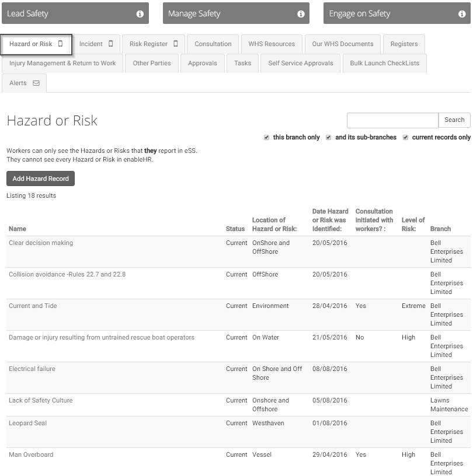Click mobile icon on Hazard or Risk tab
473x476 pixels.
click(61, 44)
